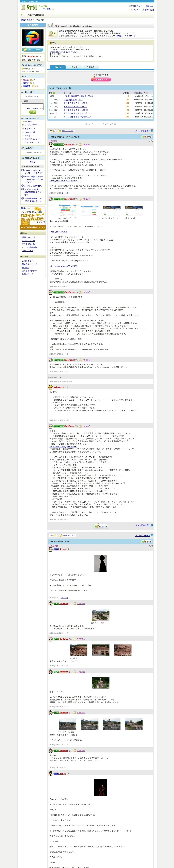Open the silhouette photo in すー.jp's first post
174x868 pixels.
coord(101,563)
